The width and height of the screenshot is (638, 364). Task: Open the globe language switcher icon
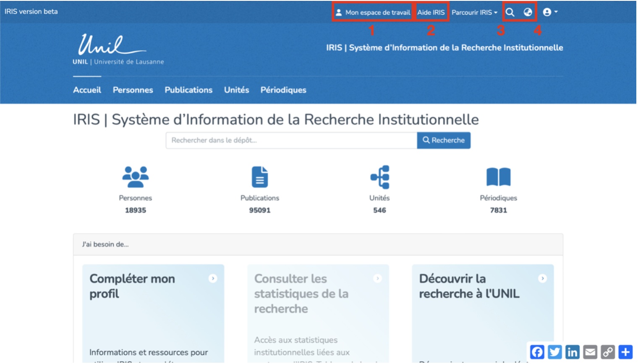(x=528, y=12)
